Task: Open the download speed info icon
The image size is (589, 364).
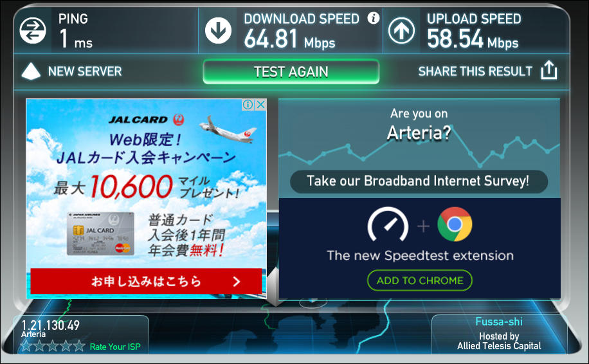Action: (x=374, y=17)
